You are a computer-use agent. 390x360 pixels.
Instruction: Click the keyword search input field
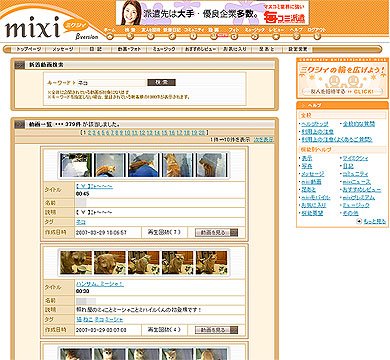(111, 82)
